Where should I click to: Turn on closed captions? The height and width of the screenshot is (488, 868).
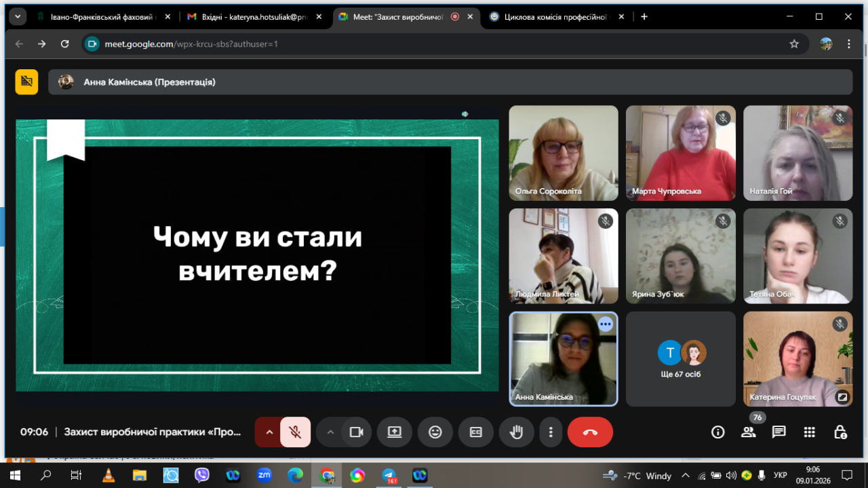pos(475,432)
